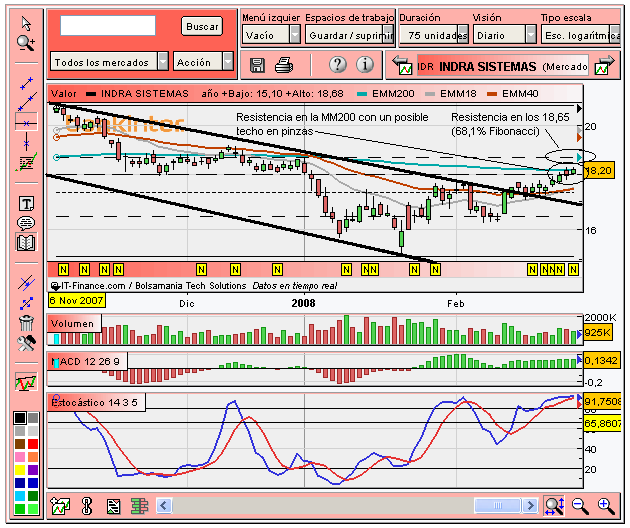The image size is (630, 528).
Task: Print the chart
Action: point(284,65)
